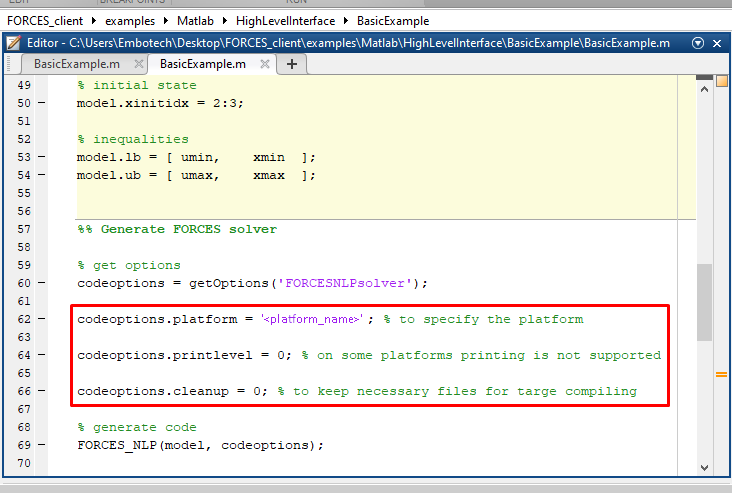
Task: Open the Editor actions circular arrow button
Action: coord(698,43)
